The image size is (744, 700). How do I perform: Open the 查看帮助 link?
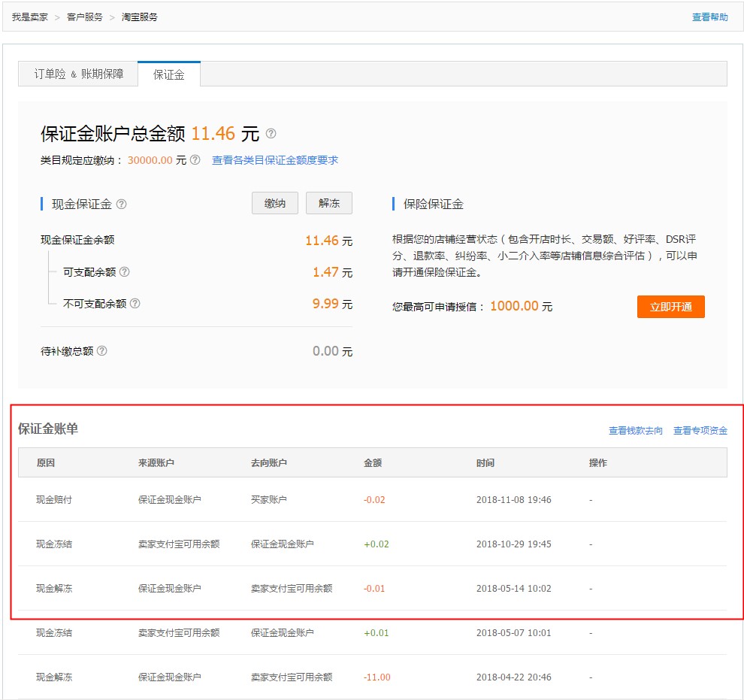(709, 17)
